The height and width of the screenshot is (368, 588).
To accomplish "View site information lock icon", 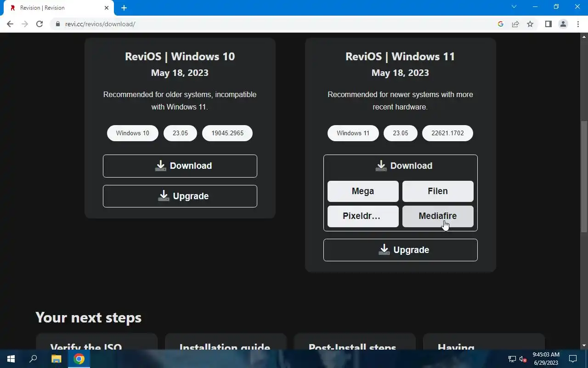I will click(58, 24).
